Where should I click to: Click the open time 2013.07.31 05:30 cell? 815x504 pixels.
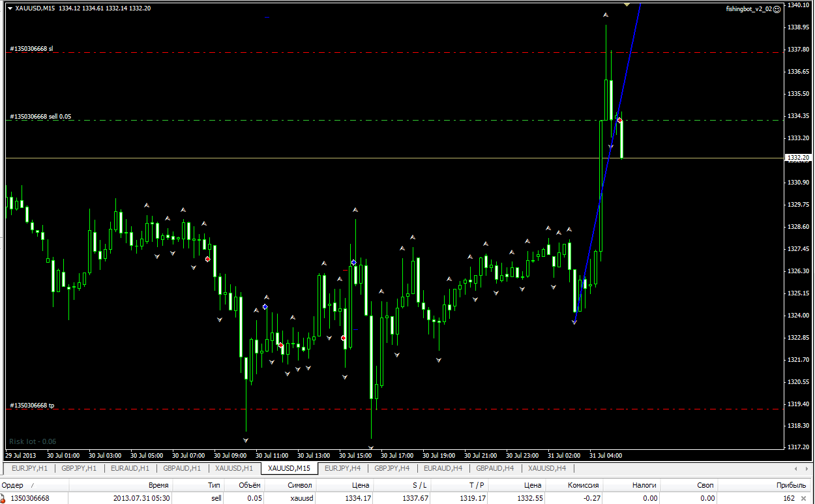point(142,498)
